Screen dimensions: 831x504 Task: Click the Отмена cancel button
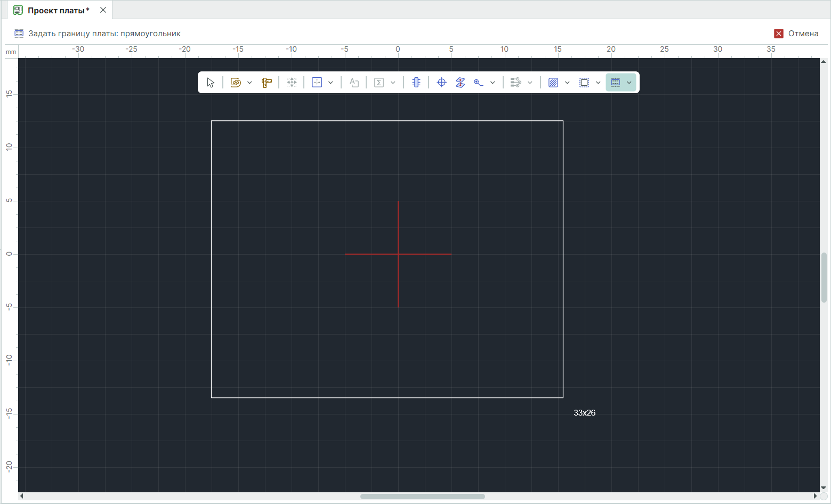[x=796, y=34]
